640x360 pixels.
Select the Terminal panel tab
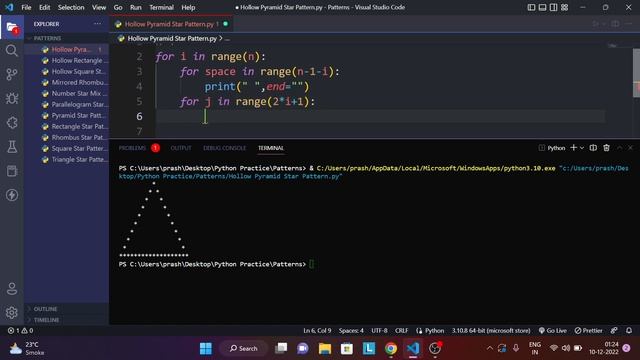(271, 148)
